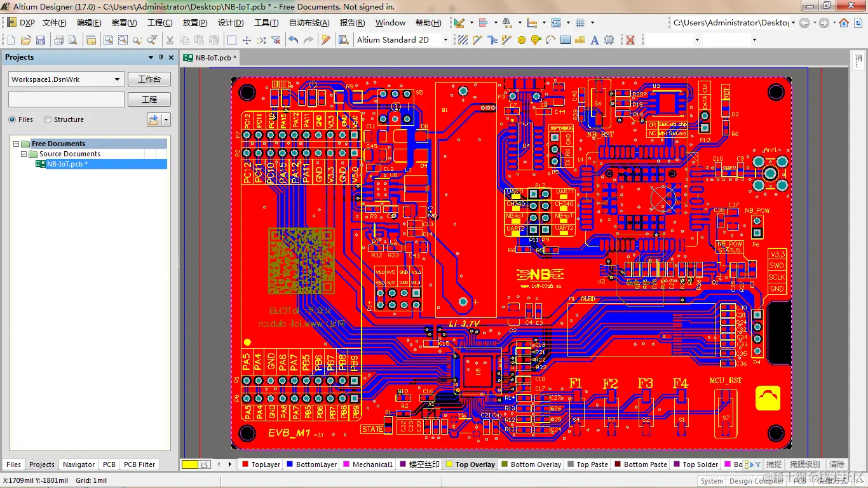Viewport: 868px width, 488px height.
Task: Click the Save document toolbar icon
Action: click(40, 40)
